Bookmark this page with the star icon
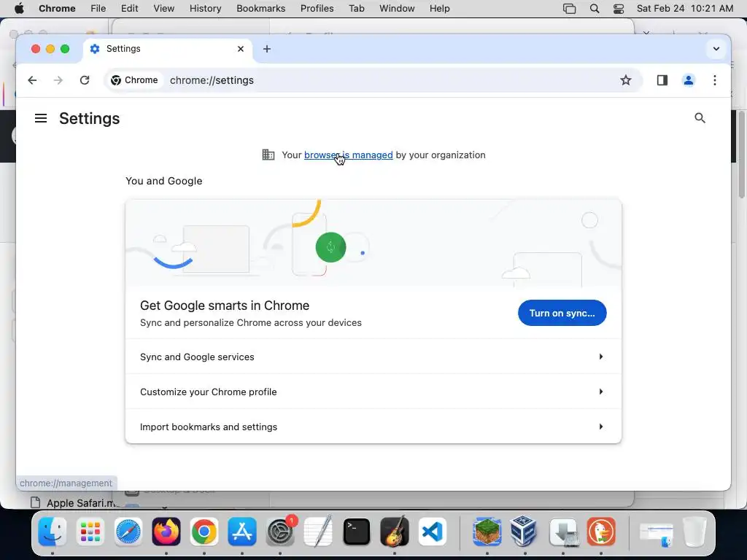The image size is (747, 560). [625, 80]
